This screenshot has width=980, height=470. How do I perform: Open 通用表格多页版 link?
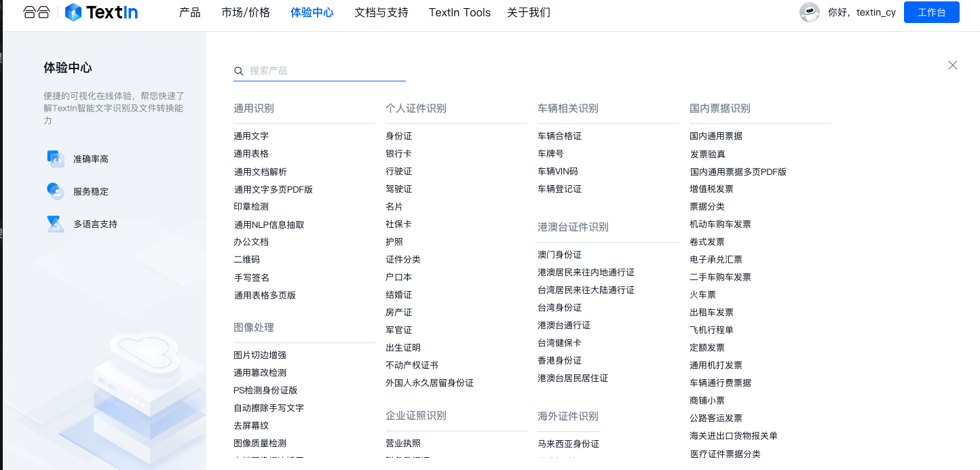tap(265, 295)
